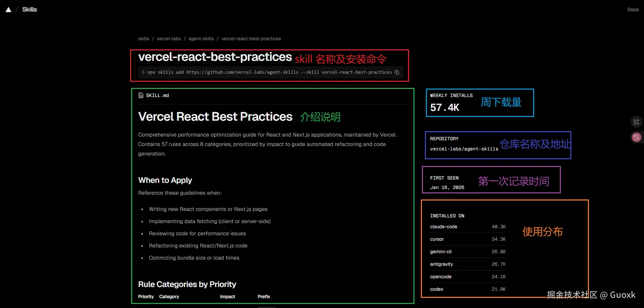Open vercel-labs/agent-skills repository link

pos(464,149)
